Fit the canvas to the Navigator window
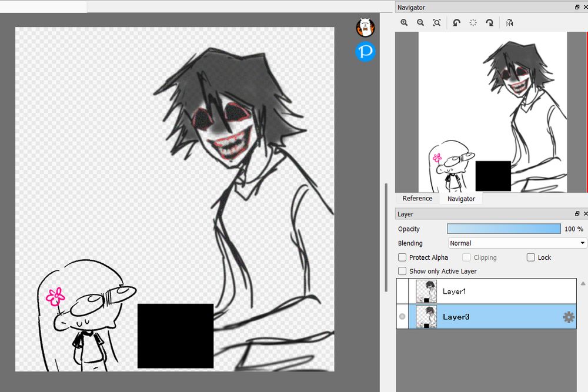The height and width of the screenshot is (392, 588). coord(437,23)
